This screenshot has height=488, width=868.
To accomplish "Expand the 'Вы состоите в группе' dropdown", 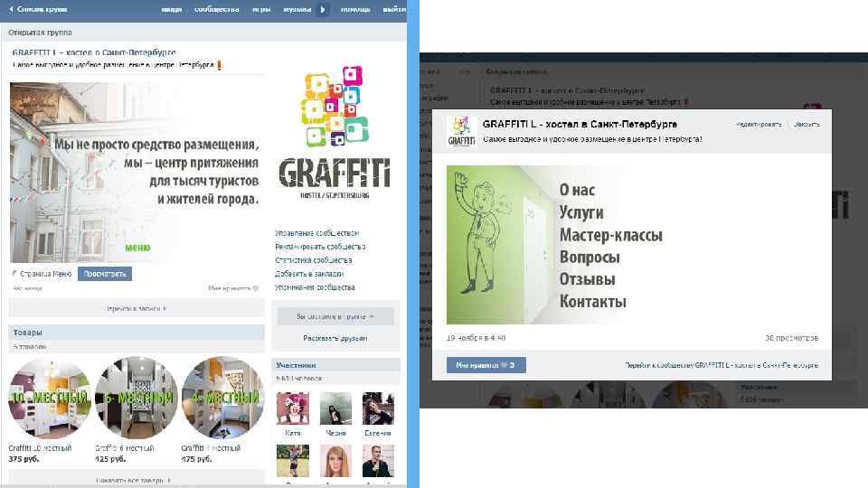I will (x=335, y=316).
